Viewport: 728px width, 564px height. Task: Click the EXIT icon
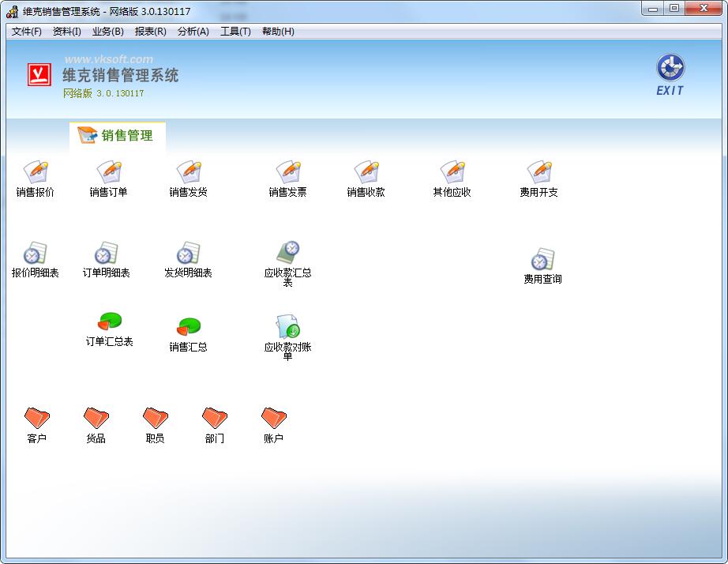(x=670, y=74)
